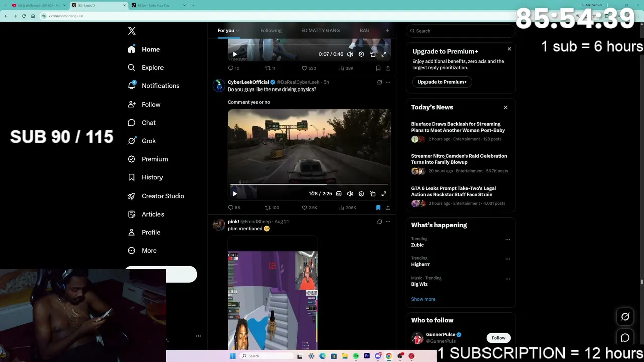Share the CyberLeekOfficial post
The height and width of the screenshot is (362, 644).
point(388,208)
